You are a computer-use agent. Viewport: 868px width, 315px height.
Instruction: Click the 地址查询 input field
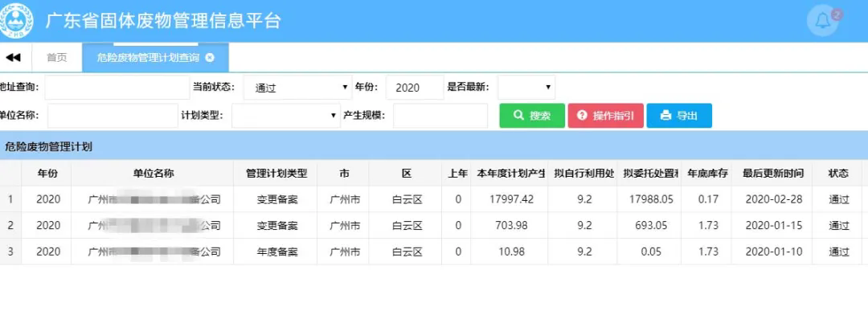117,88
